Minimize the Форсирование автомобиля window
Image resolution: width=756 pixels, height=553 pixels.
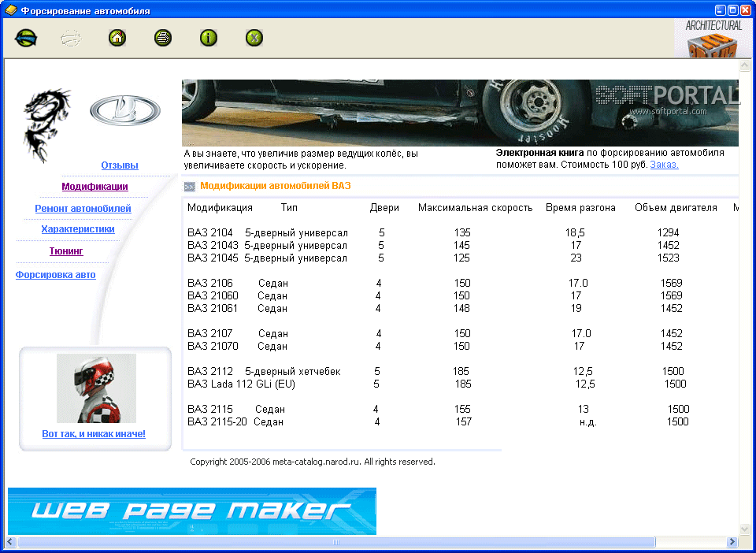click(x=720, y=10)
